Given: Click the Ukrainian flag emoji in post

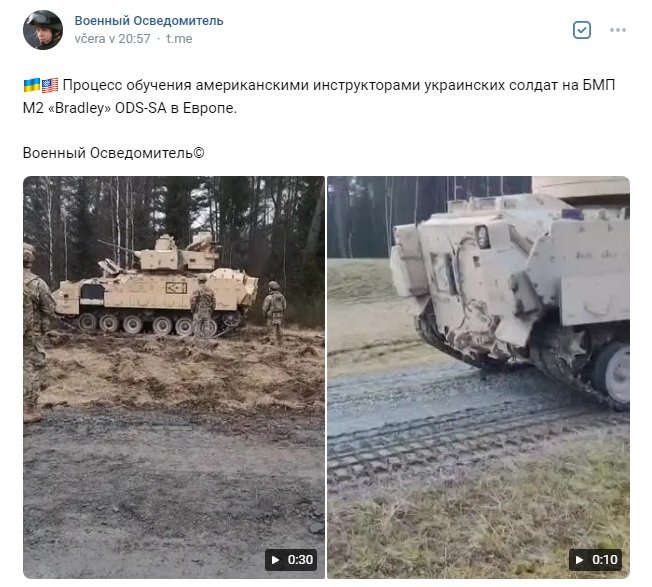Looking at the screenshot, I should click(x=32, y=85).
